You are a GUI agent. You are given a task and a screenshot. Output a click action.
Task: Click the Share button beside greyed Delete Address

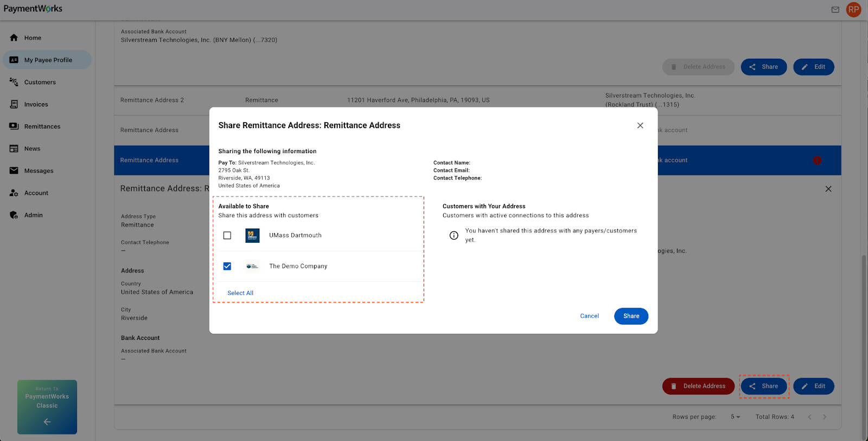pos(764,67)
